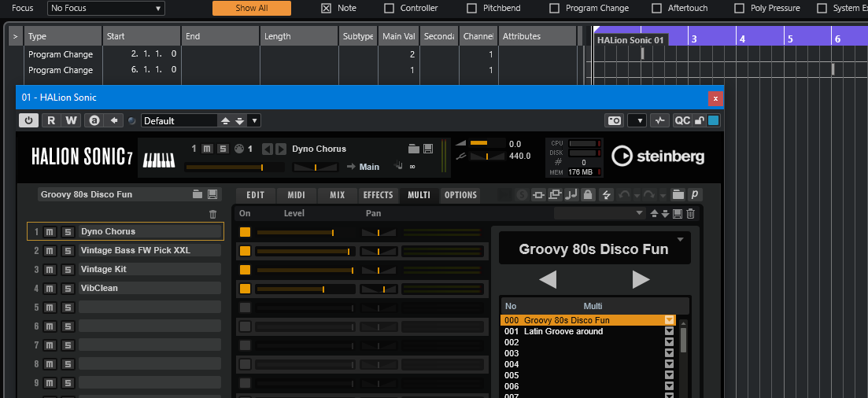
Task: Select the MULTI tab
Action: click(419, 195)
